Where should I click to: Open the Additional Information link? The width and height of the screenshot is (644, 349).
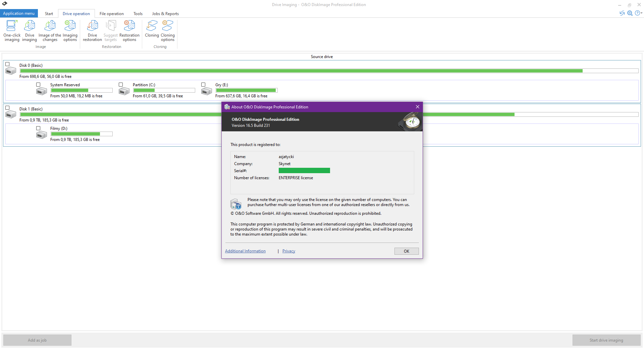[245, 251]
